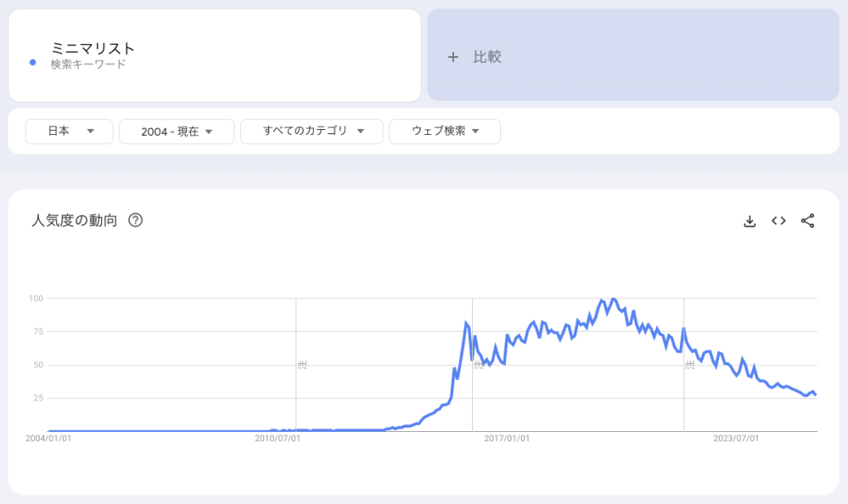This screenshot has width=848, height=504.
Task: Click the plus icon beside 比較
Action: pos(453,57)
